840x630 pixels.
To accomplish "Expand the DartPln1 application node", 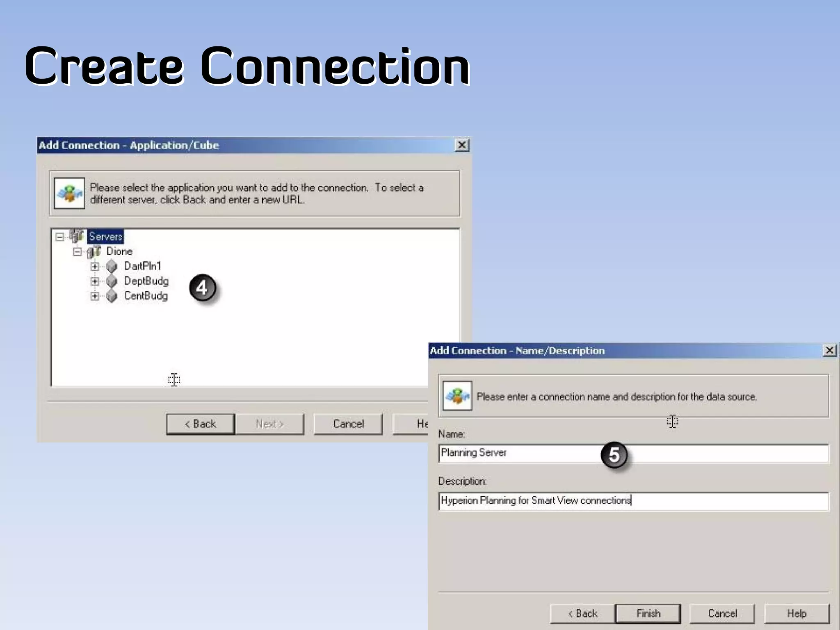I will [x=95, y=266].
